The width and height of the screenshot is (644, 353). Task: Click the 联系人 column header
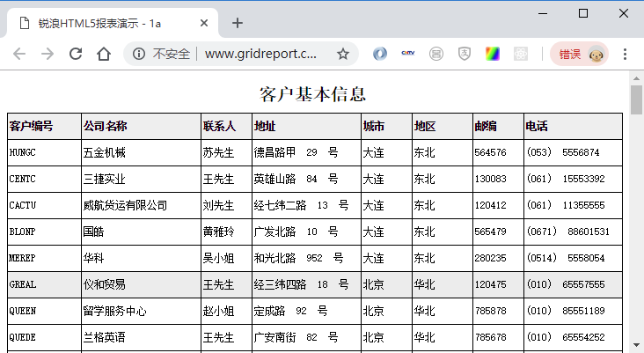click(226, 126)
